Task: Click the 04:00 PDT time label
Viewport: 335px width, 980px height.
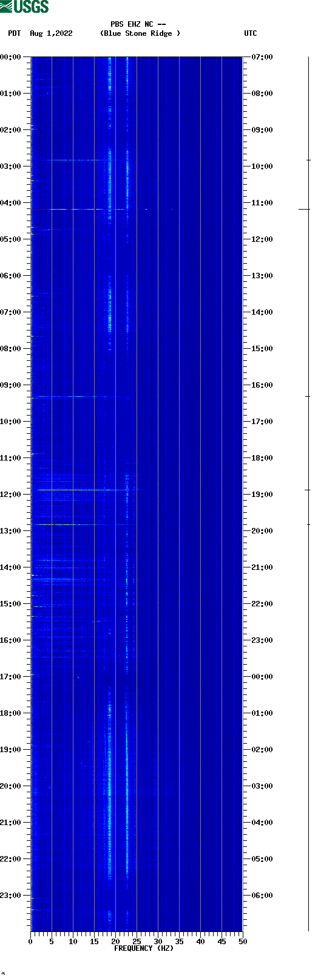Action: [x=11, y=203]
